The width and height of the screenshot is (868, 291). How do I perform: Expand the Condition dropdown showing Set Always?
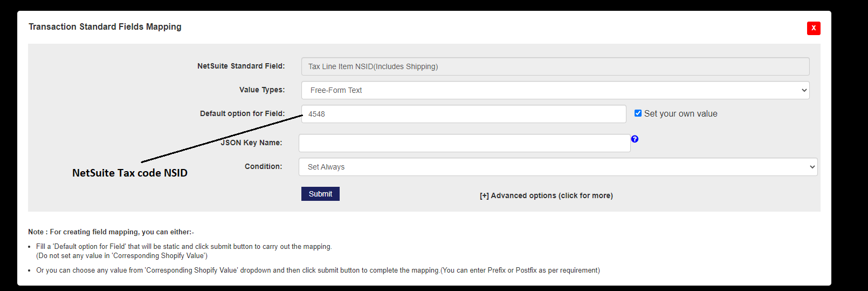click(557, 167)
